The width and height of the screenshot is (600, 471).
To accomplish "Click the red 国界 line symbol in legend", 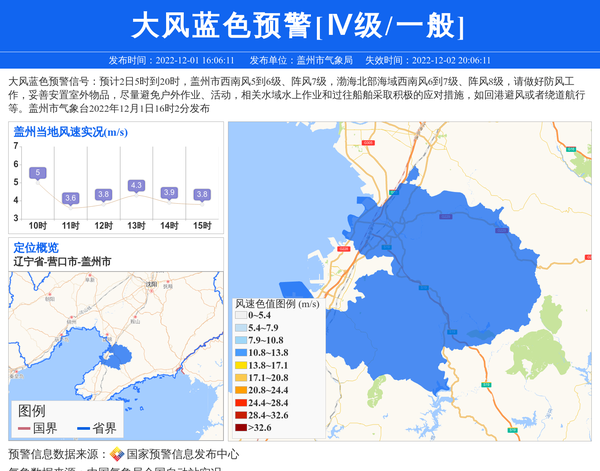I will click(x=23, y=428).
